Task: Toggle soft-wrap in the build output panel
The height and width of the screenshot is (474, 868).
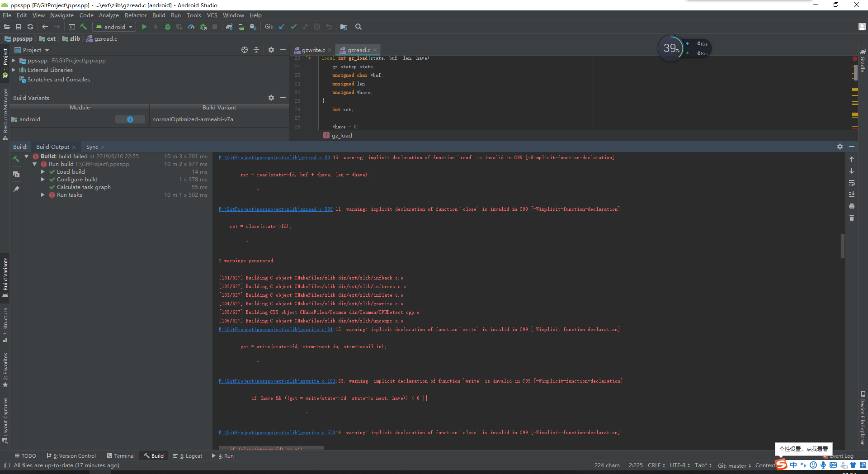Action: click(852, 183)
